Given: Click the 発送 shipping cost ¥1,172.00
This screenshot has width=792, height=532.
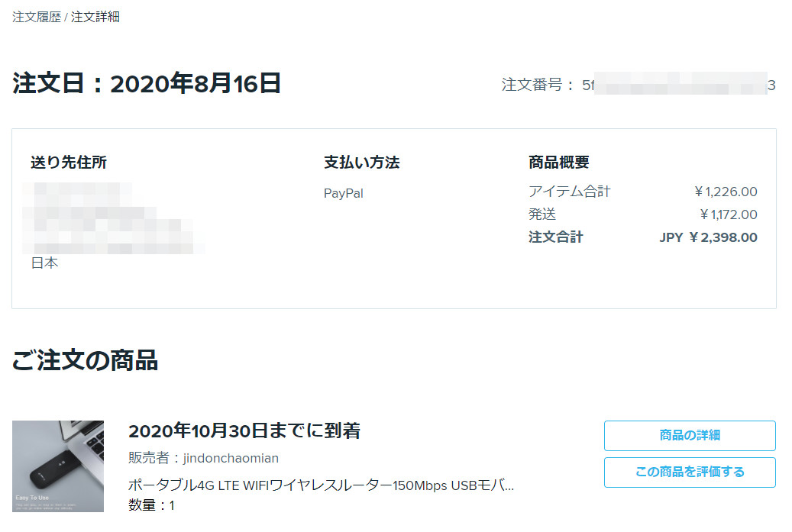Looking at the screenshot, I should (729, 214).
